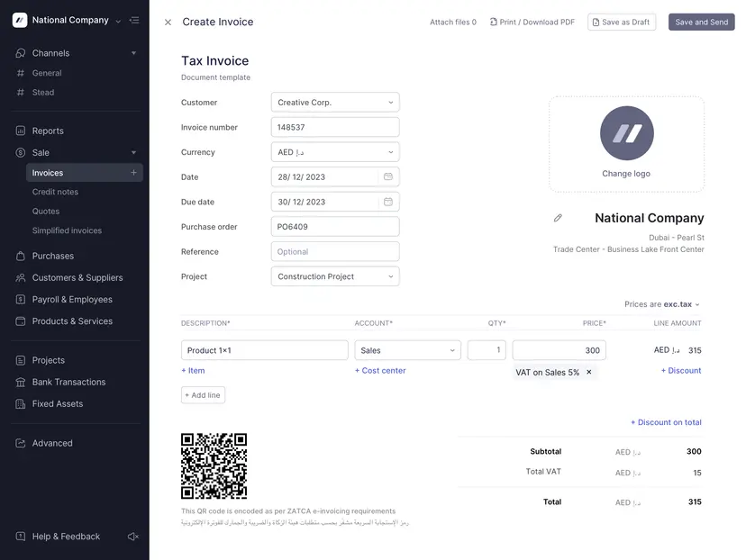Image resolution: width=746 pixels, height=560 pixels.
Task: Click the Product 1×1 description field
Action: [265, 350]
